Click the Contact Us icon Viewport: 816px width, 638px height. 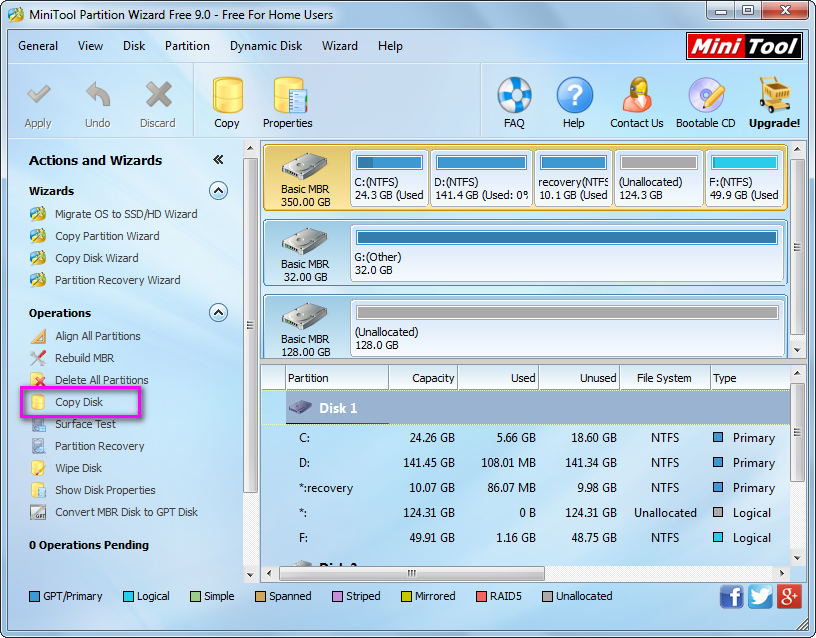[637, 96]
